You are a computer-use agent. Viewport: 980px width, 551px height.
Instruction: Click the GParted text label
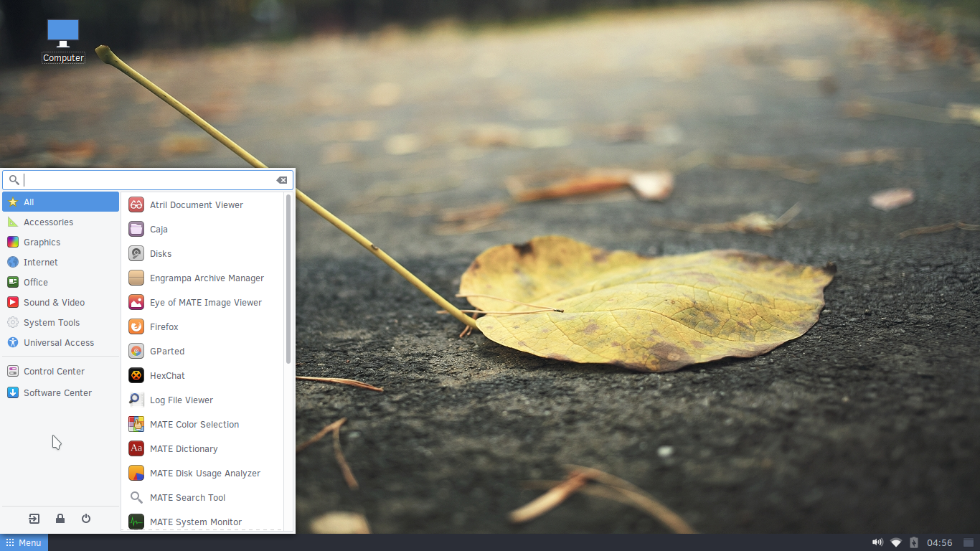coord(167,351)
